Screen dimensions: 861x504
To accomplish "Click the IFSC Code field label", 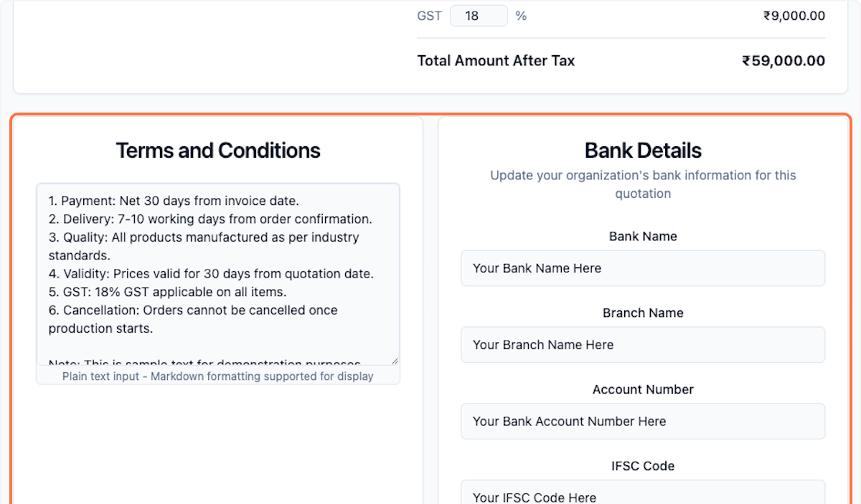I will [x=643, y=465].
